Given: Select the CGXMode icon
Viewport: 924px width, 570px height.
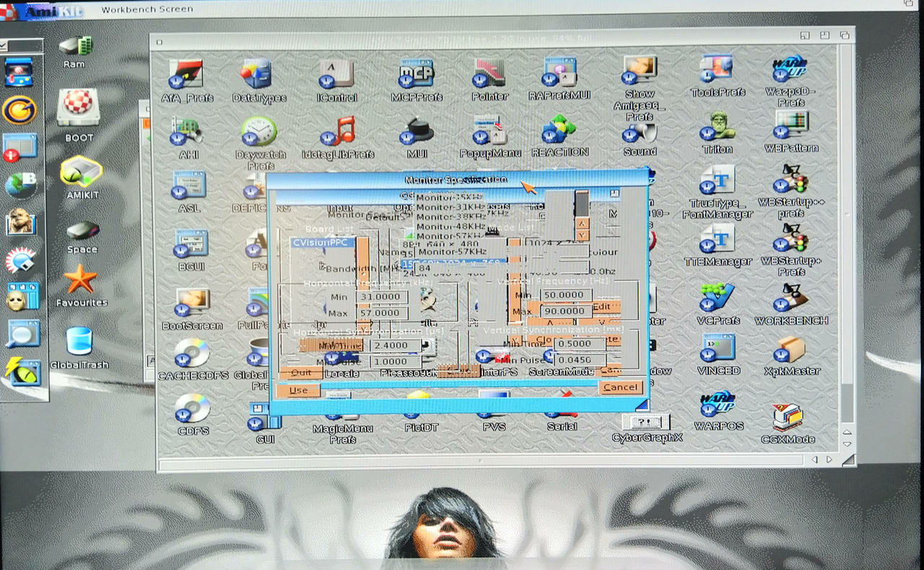Looking at the screenshot, I should point(787,417).
